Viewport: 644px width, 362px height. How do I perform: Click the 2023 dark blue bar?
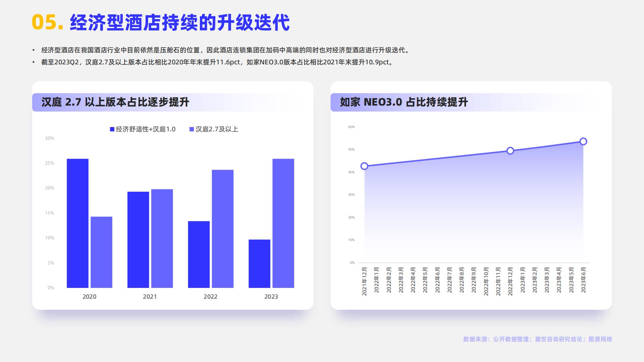pos(259,264)
